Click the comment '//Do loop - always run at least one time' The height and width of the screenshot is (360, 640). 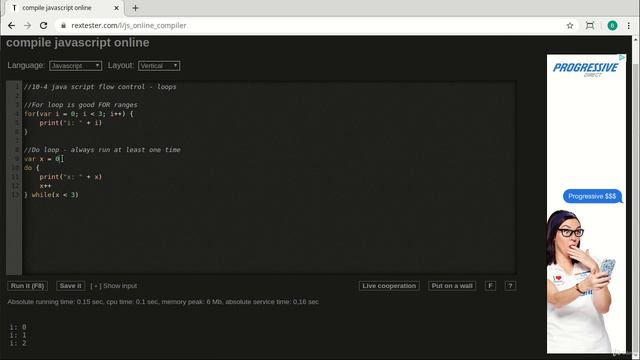102,150
